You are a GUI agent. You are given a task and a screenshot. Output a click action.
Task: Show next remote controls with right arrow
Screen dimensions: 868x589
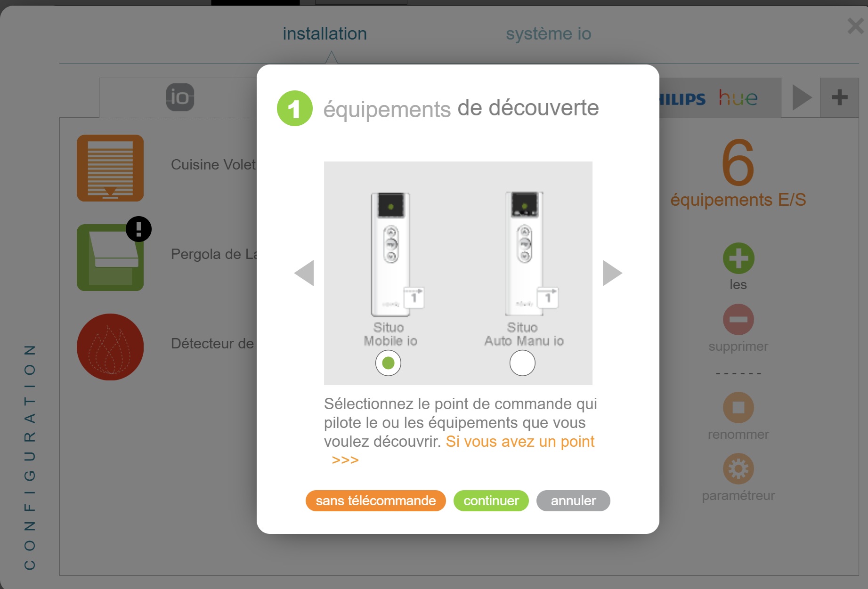pos(612,273)
